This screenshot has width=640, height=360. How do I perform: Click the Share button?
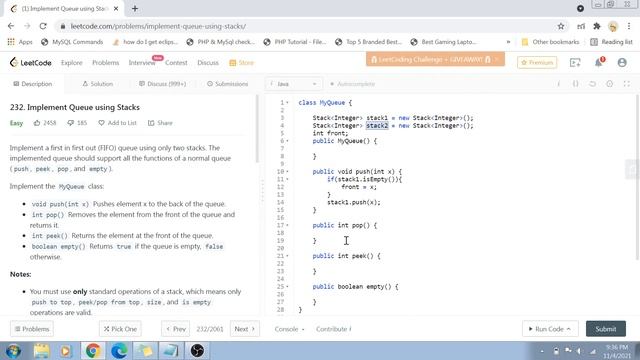pyautogui.click(x=160, y=123)
